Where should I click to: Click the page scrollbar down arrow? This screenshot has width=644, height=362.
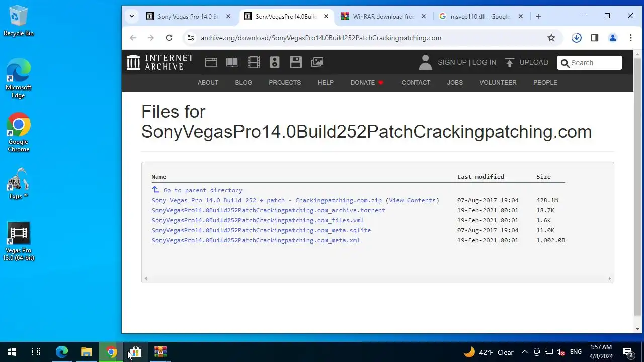(638, 329)
